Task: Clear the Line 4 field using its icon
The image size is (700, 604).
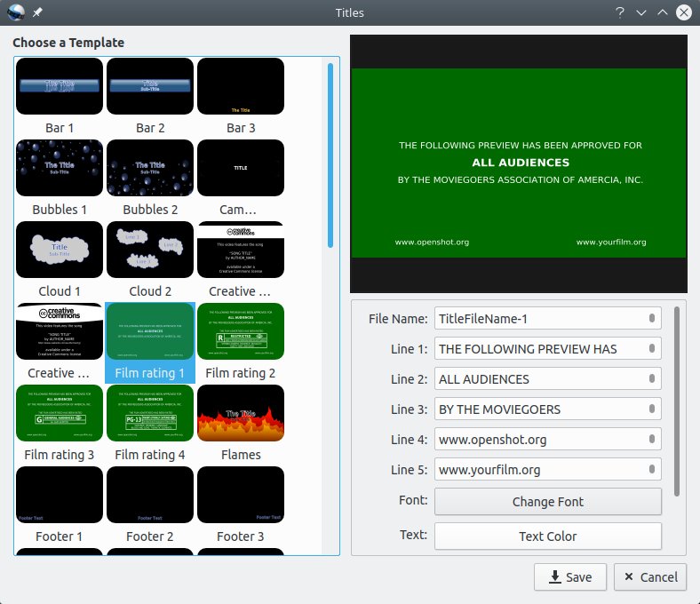Action: pyautogui.click(x=651, y=440)
